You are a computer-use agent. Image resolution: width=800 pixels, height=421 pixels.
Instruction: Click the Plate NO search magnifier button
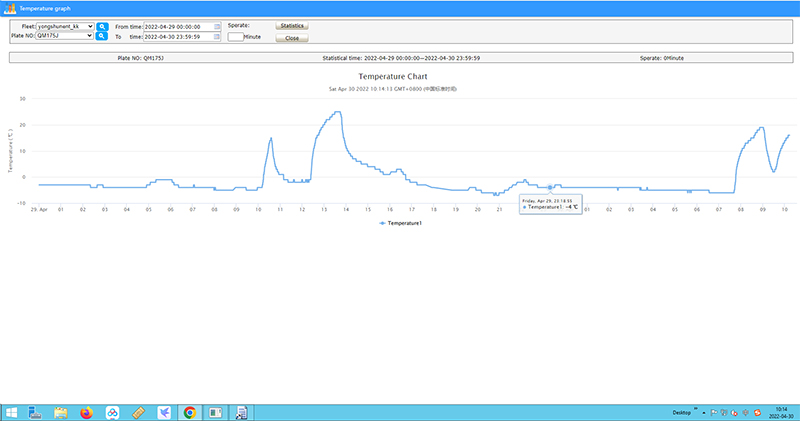[x=102, y=36]
